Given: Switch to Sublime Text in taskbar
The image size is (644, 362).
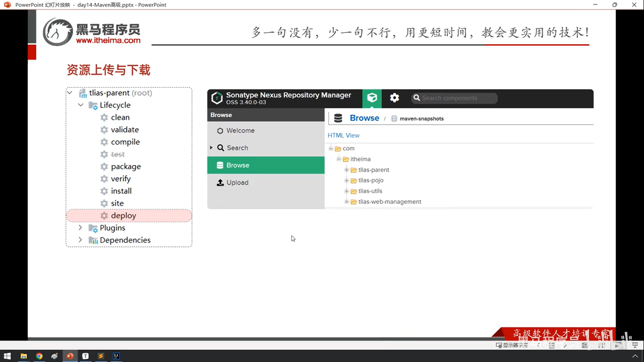Looking at the screenshot, I should click(101, 356).
